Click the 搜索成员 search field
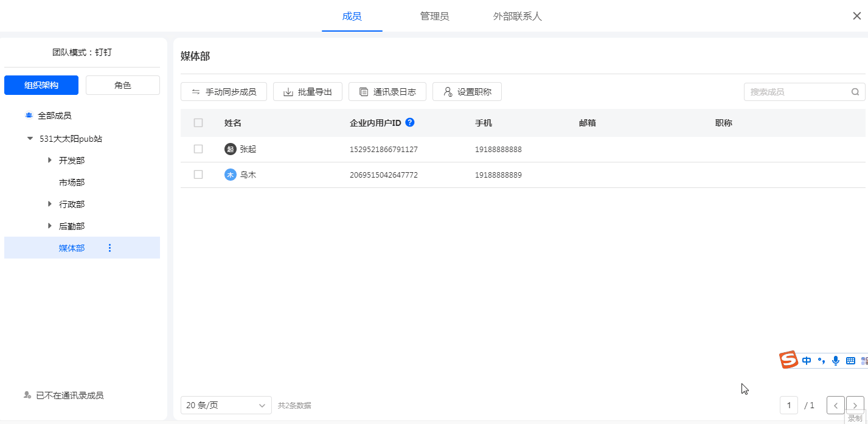This screenshot has height=424, width=868. [797, 92]
